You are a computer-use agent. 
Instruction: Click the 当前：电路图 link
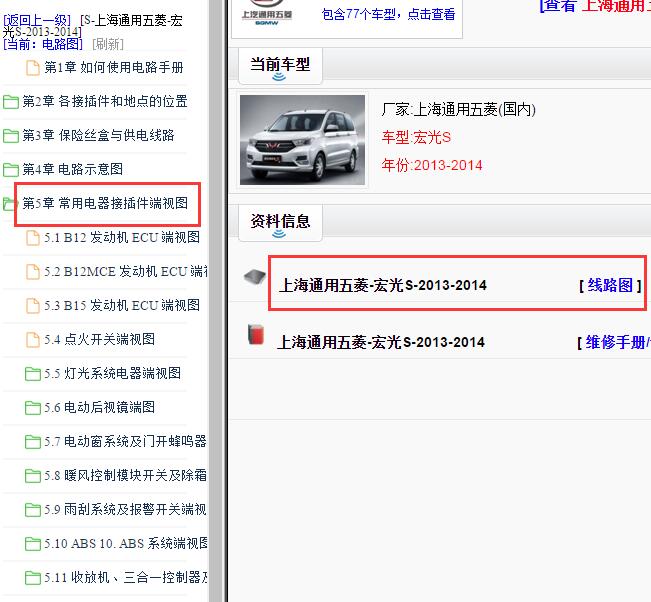click(43, 44)
